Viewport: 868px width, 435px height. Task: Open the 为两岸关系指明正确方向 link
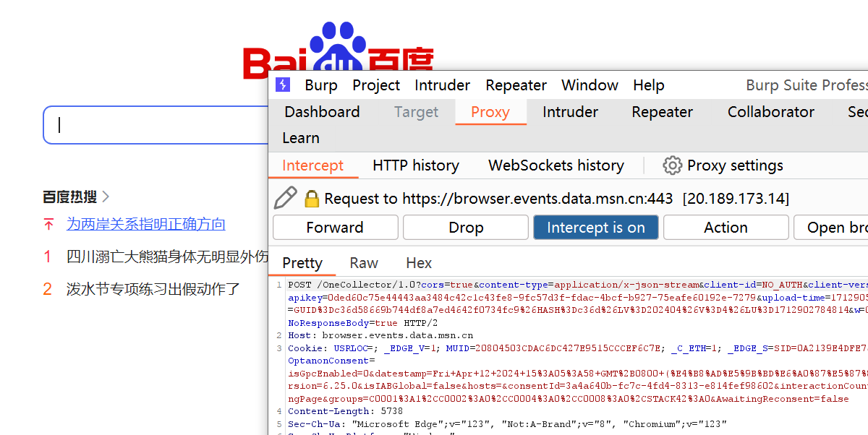(146, 225)
